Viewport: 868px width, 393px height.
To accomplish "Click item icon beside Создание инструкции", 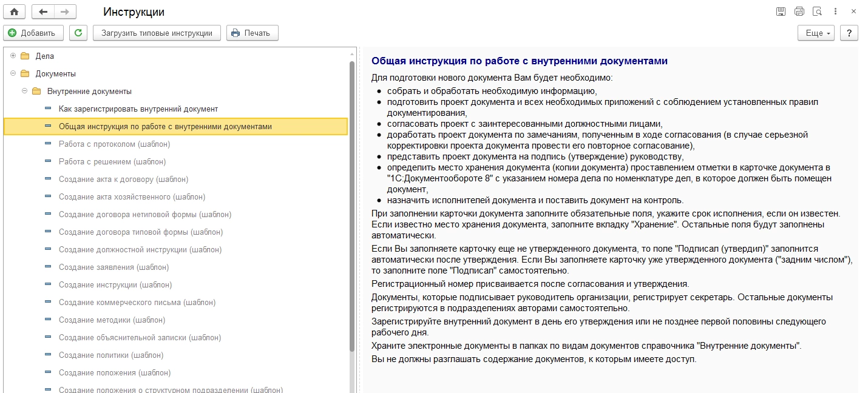I will pos(48,284).
